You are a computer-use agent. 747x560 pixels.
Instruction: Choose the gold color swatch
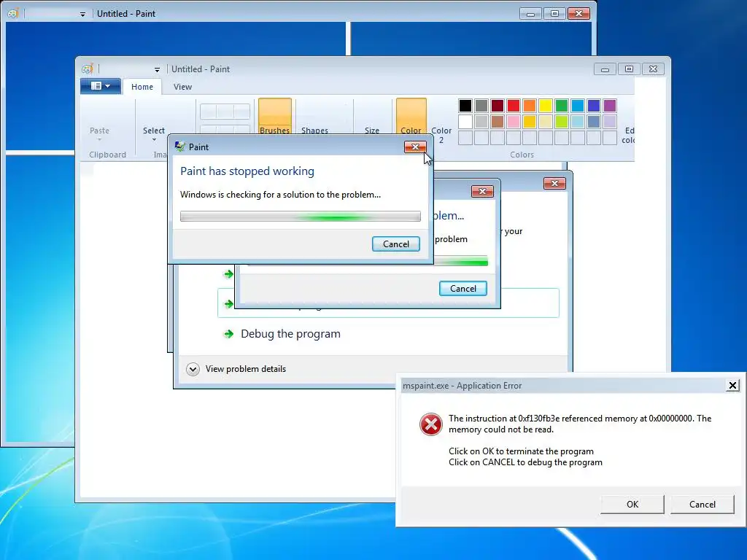(x=530, y=122)
